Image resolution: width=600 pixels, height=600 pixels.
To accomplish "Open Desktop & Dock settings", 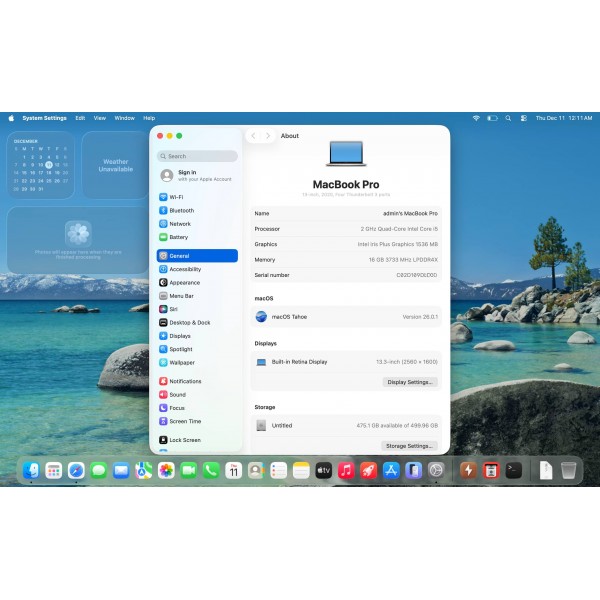I will (x=189, y=323).
